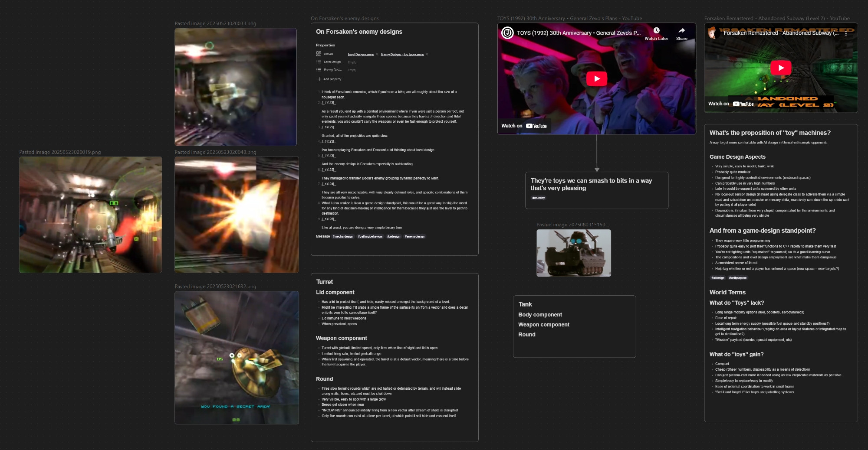Open the Level Design.canvas link
Image resolution: width=868 pixels, height=450 pixels.
(x=361, y=54)
